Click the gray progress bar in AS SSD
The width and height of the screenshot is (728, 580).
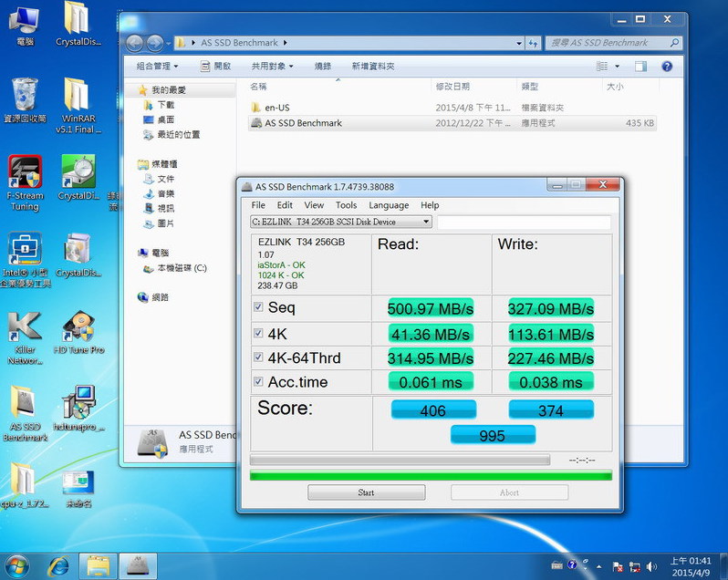tap(400, 460)
